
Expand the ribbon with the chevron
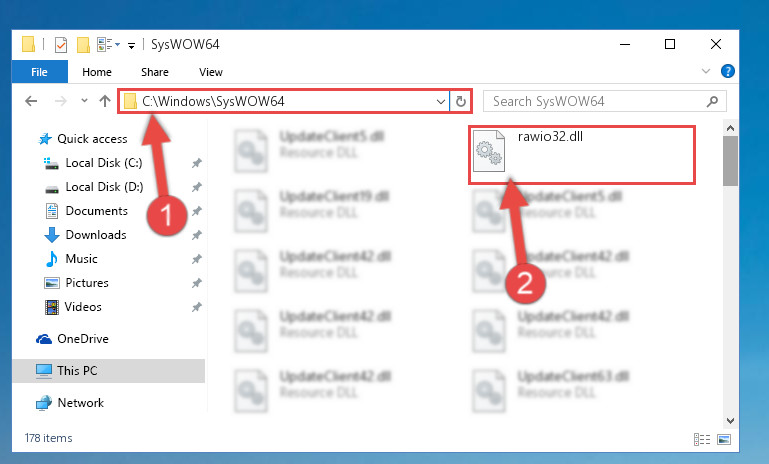coord(706,71)
